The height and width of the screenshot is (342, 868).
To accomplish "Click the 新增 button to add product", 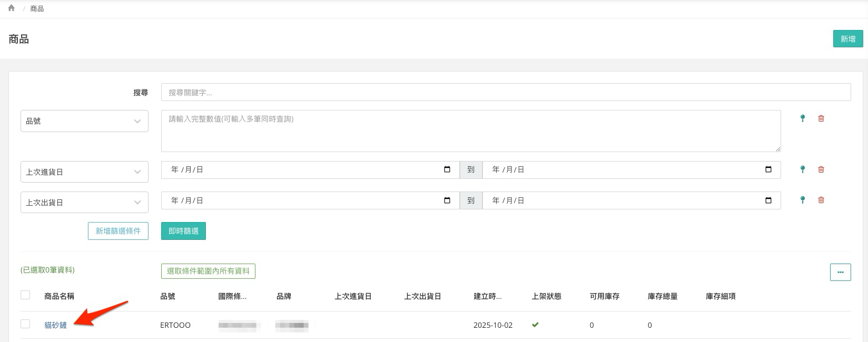I will (x=847, y=39).
